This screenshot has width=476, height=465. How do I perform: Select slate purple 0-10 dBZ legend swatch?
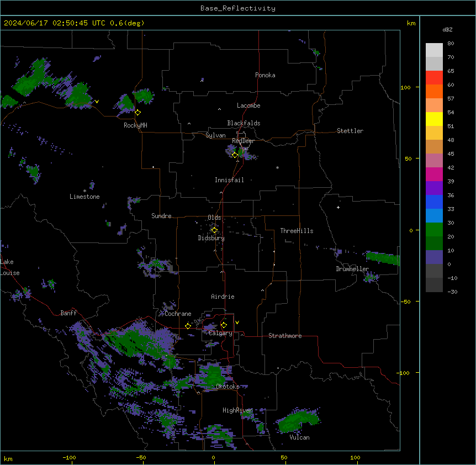[434, 257]
